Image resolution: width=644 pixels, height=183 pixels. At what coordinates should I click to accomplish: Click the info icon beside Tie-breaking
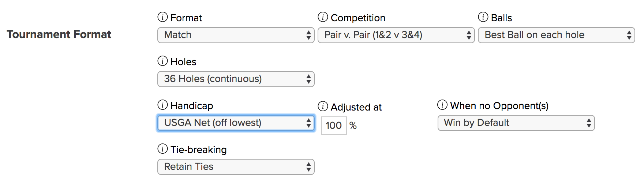pyautogui.click(x=162, y=149)
